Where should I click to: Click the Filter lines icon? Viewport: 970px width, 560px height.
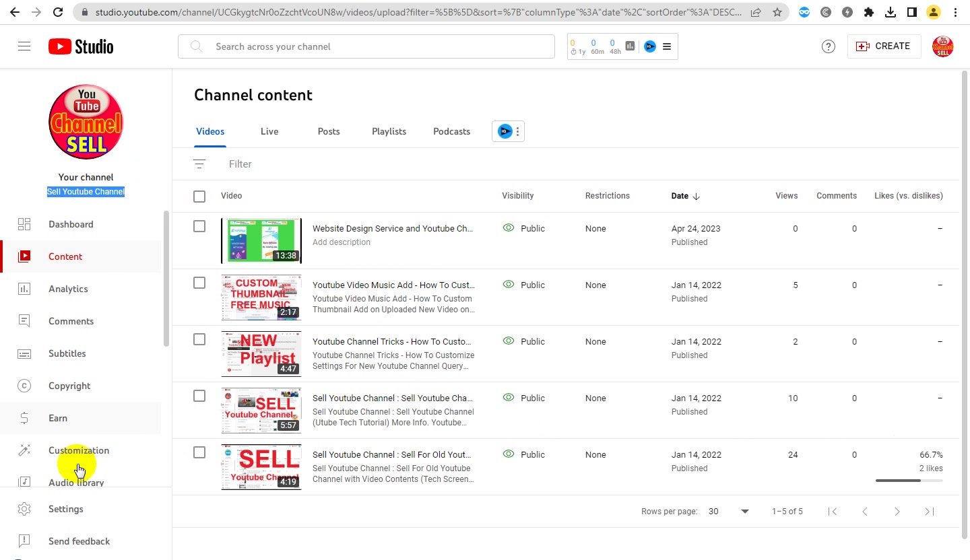199,164
